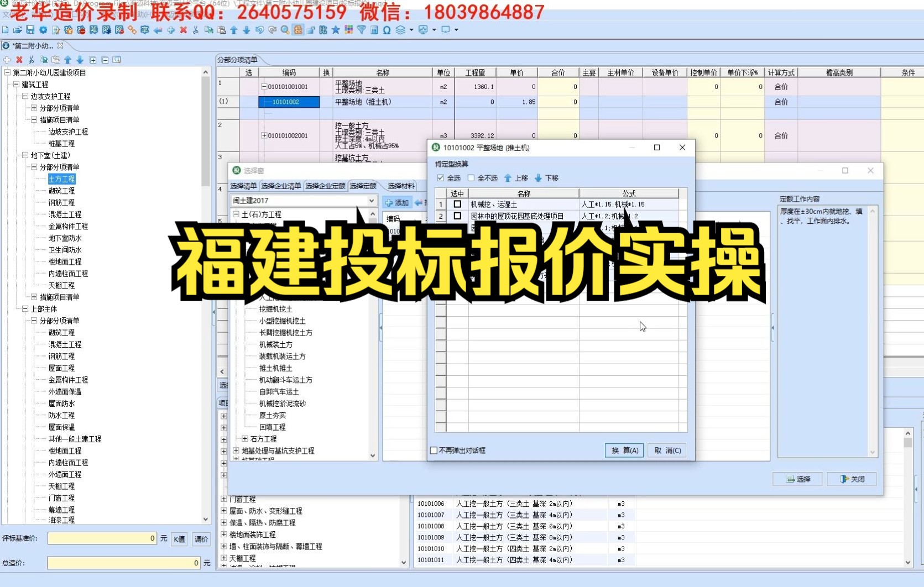
Task: Collapse the 第二附小幼儿园建设项目 root node
Action: click(x=7, y=72)
